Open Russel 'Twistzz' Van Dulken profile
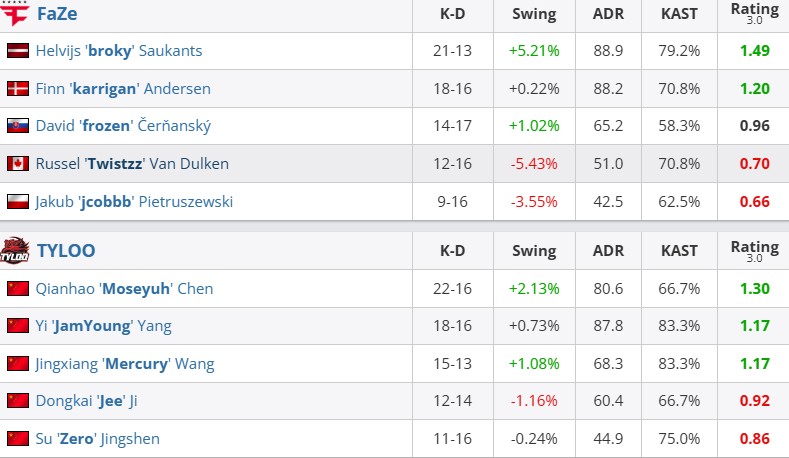The image size is (789, 458). pos(132,164)
